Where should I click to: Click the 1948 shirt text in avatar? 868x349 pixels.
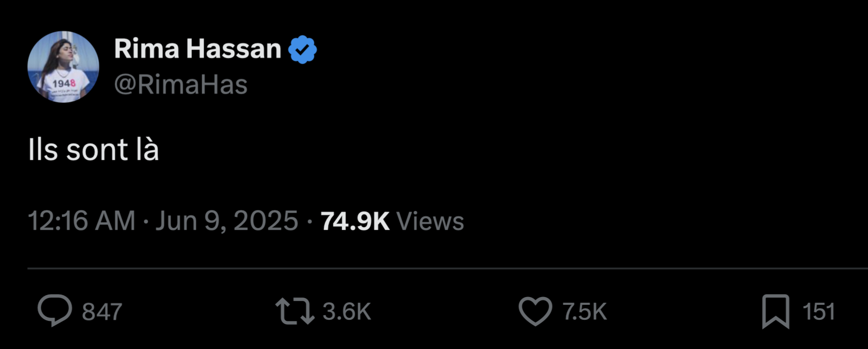pos(64,84)
